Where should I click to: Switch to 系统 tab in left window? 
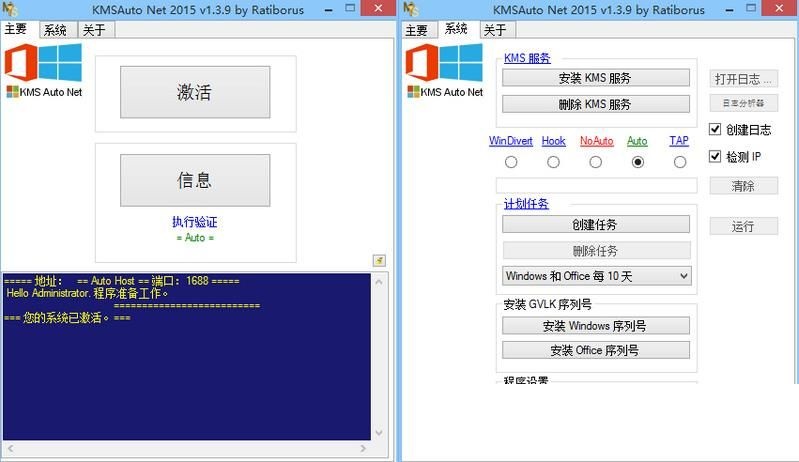pos(55,30)
